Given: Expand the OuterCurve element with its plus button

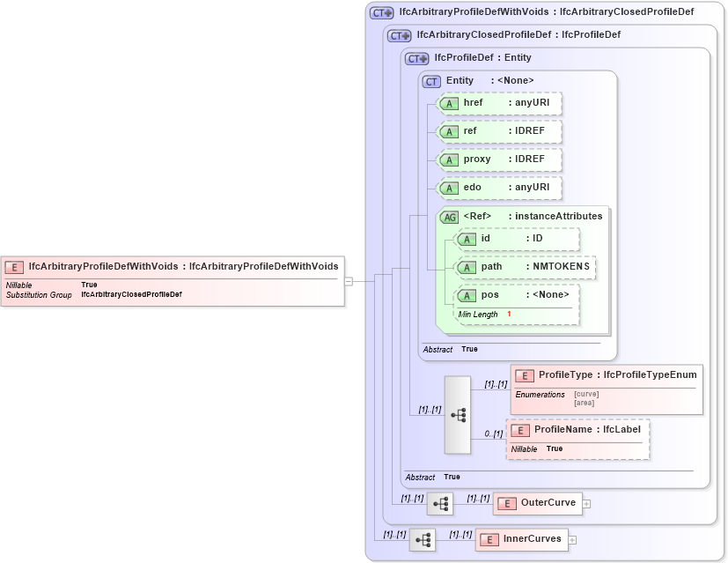Looking at the screenshot, I should (x=585, y=502).
